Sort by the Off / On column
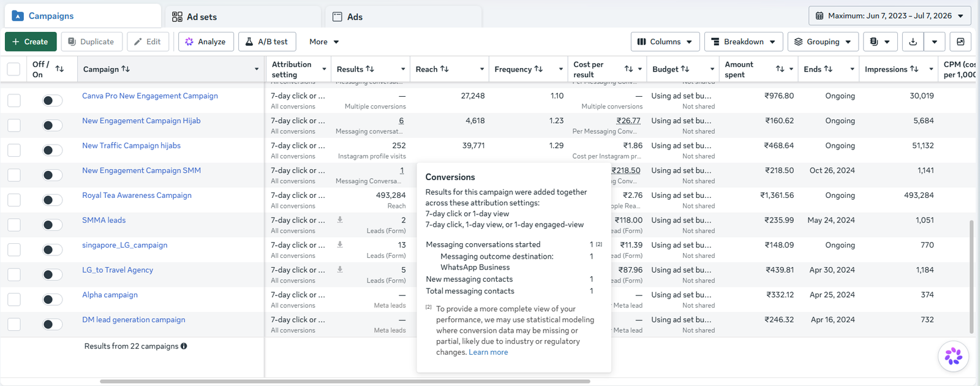The image size is (980, 386). 59,69
